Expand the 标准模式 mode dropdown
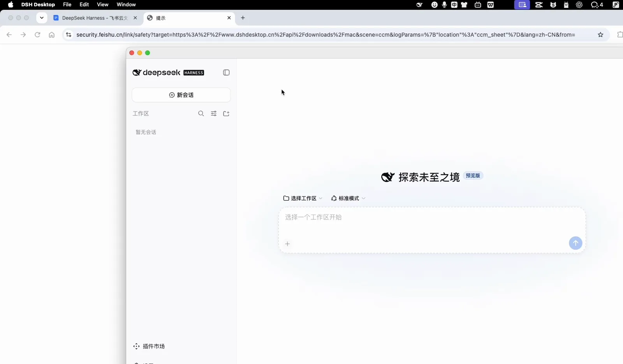This screenshot has height=364, width=623. pyautogui.click(x=348, y=198)
